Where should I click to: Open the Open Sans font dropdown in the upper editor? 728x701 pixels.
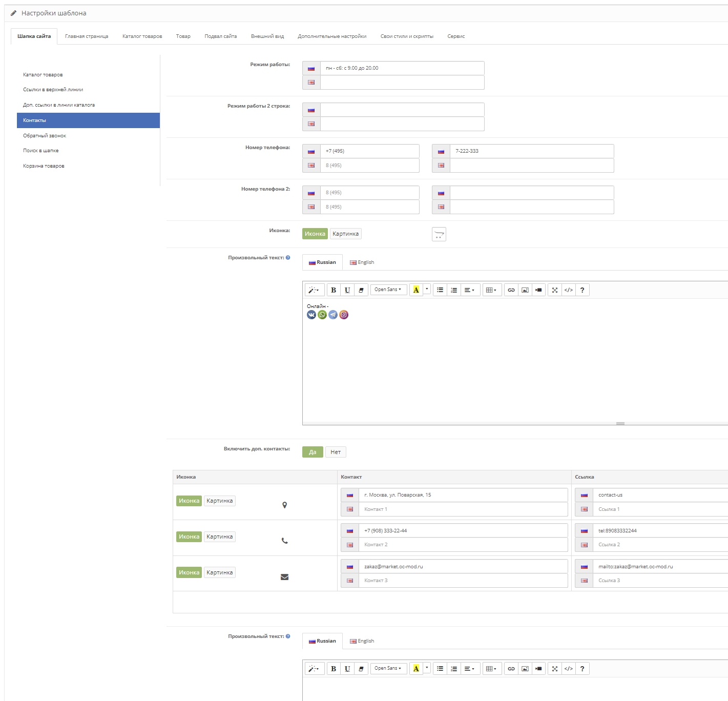pos(388,290)
